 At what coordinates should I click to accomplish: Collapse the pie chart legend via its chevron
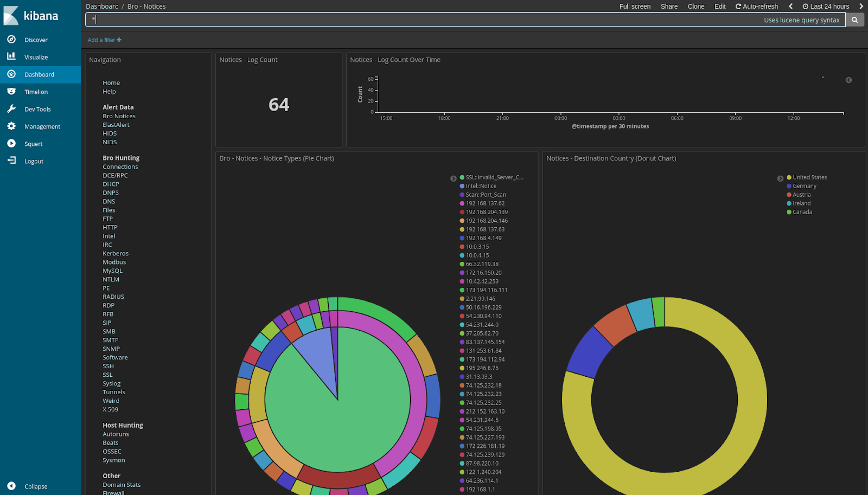(x=454, y=178)
